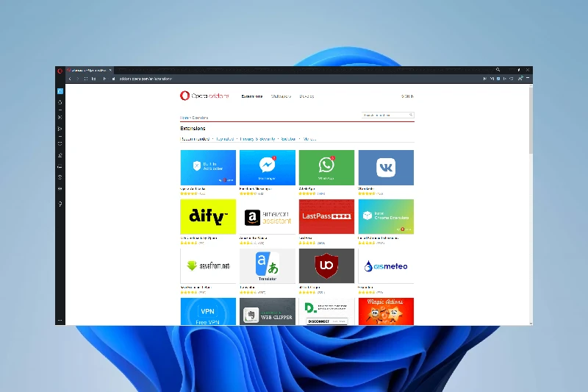Viewport: 588px width, 392px height.
Task: Click the SIGN IN link
Action: [407, 96]
